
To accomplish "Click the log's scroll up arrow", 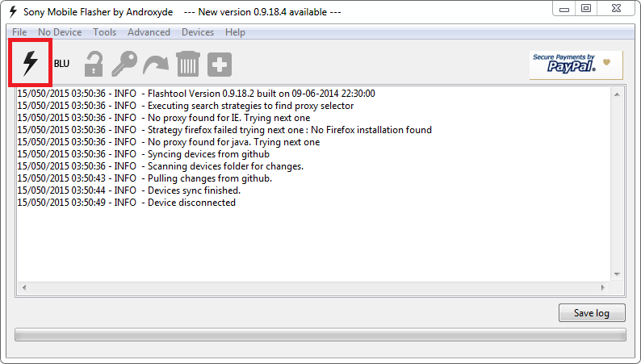I will [617, 94].
